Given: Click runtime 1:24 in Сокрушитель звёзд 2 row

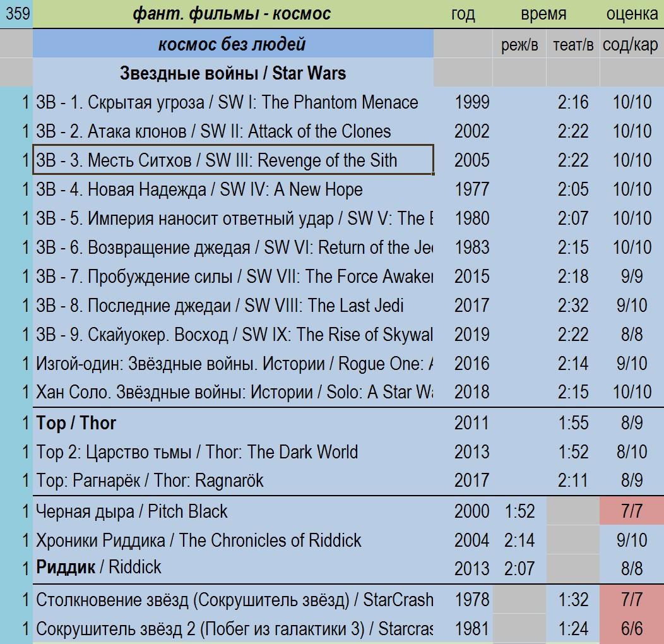Looking at the screenshot, I should 573,629.
